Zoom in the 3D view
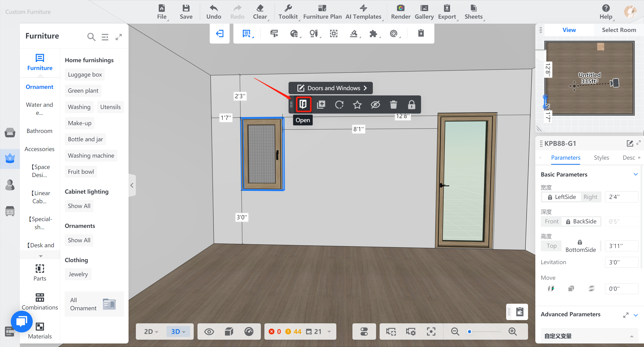Image resolution: width=644 pixels, height=347 pixels. [x=512, y=332]
